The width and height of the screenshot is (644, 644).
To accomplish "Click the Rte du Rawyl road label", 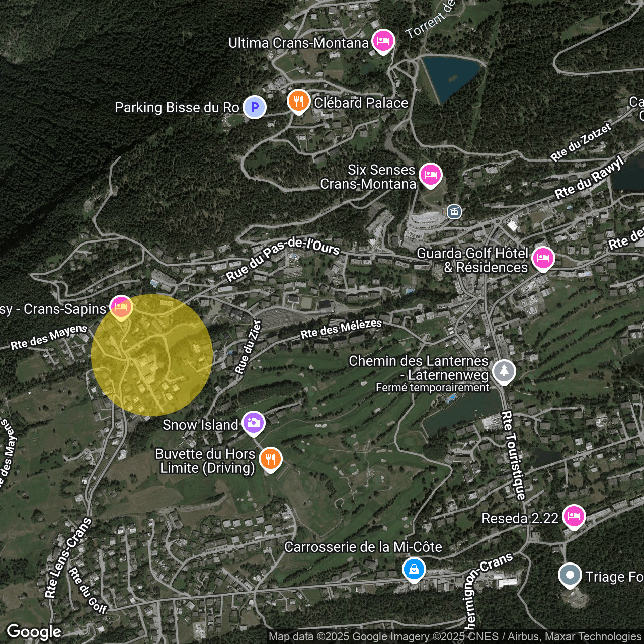I will point(589,178).
